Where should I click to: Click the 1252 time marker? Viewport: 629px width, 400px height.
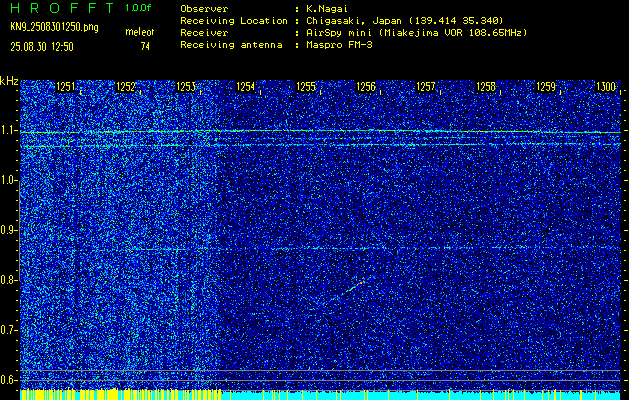[126, 87]
